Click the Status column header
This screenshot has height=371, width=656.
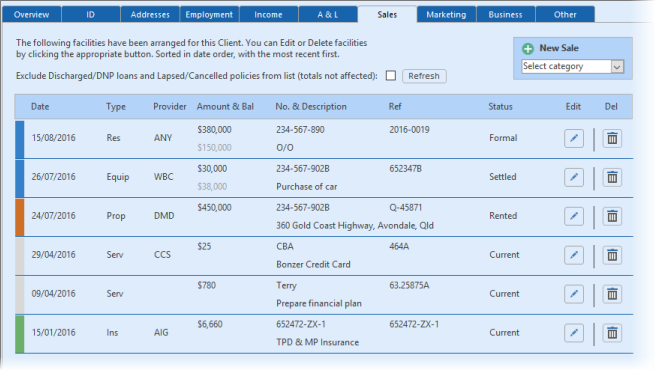coord(500,107)
